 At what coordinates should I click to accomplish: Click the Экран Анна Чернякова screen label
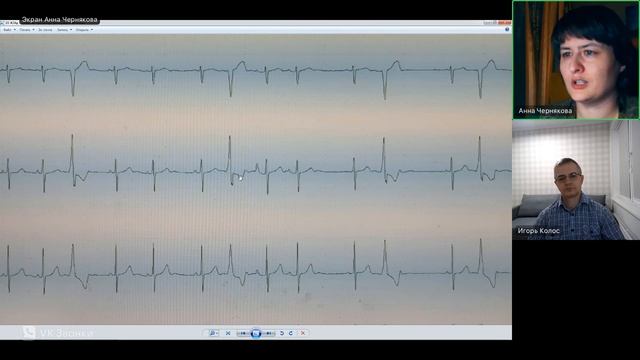tap(60, 20)
